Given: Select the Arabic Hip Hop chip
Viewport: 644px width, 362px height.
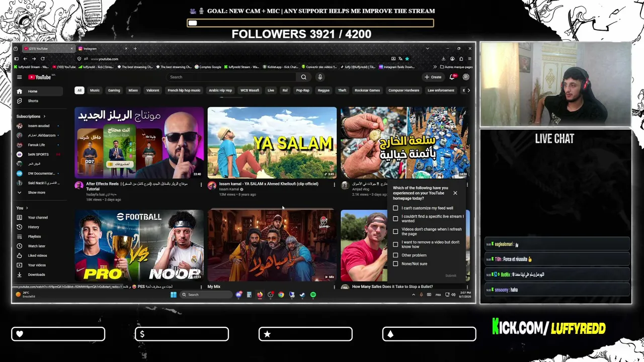Looking at the screenshot, I should pos(220,90).
